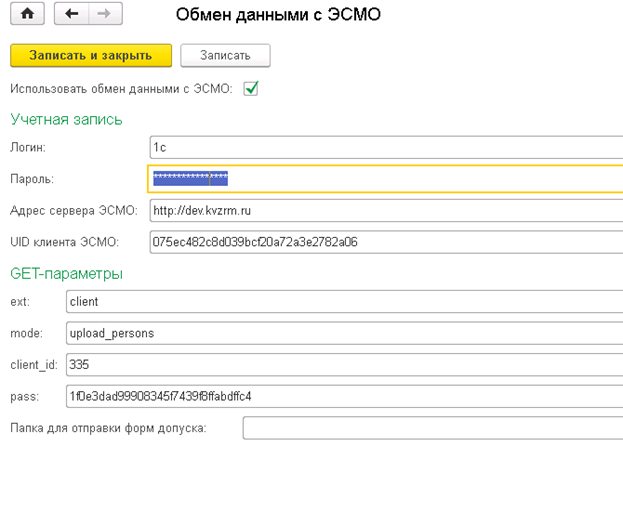Viewport: 623px width, 512px height.
Task: Click the 'Записать и закрыть' button
Action: [x=91, y=55]
